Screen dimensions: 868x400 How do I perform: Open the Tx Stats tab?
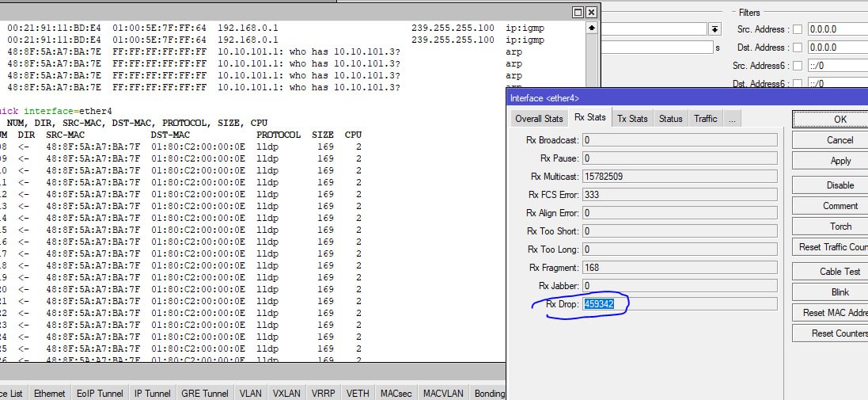[632, 119]
